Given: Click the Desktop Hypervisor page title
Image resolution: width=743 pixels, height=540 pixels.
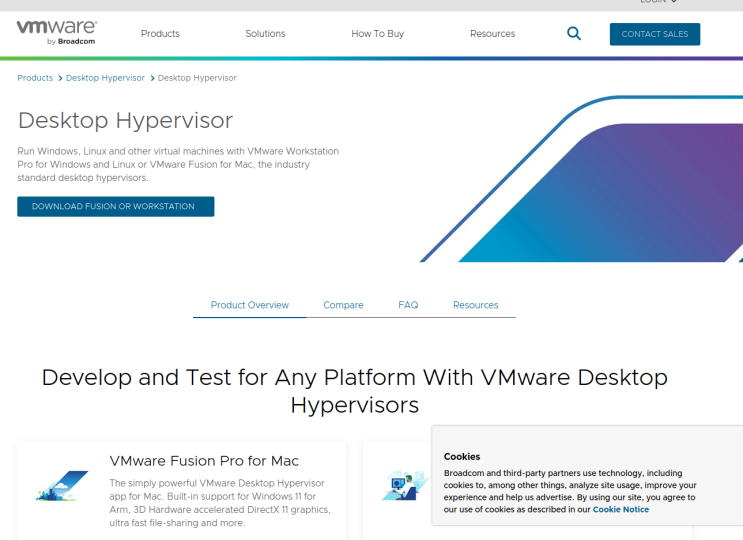Looking at the screenshot, I should 126,120.
